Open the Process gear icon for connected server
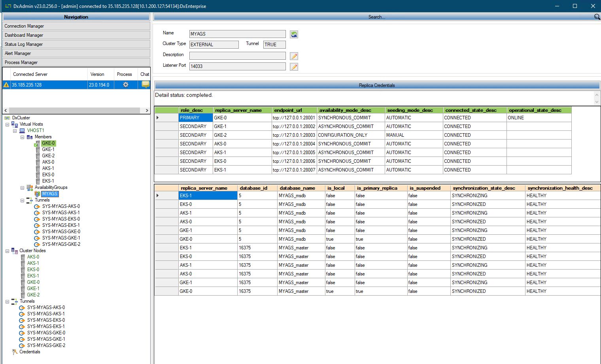 126,85
